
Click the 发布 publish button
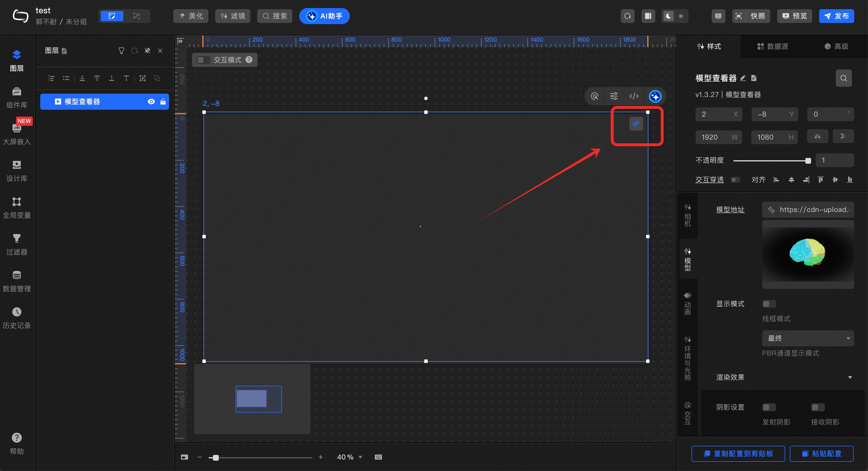pyautogui.click(x=836, y=16)
